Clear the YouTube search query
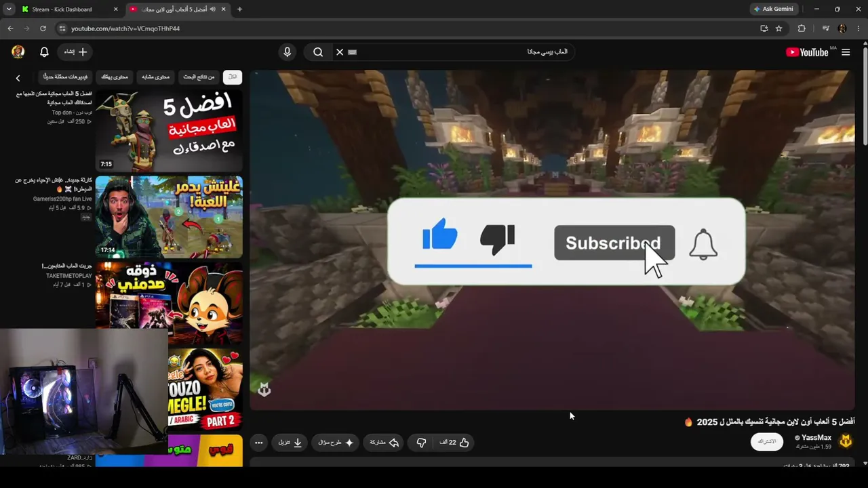Image resolution: width=868 pixels, height=488 pixels. (x=340, y=52)
